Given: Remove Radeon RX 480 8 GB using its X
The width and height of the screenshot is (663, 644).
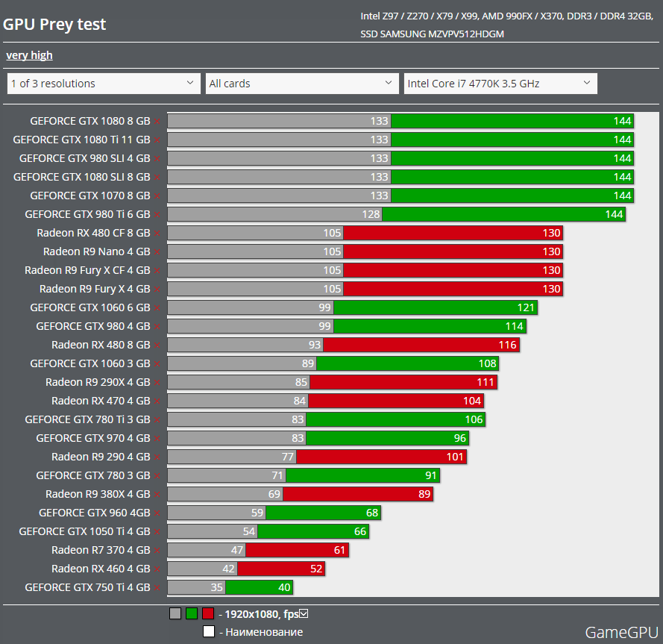Looking at the screenshot, I should 157,346.
